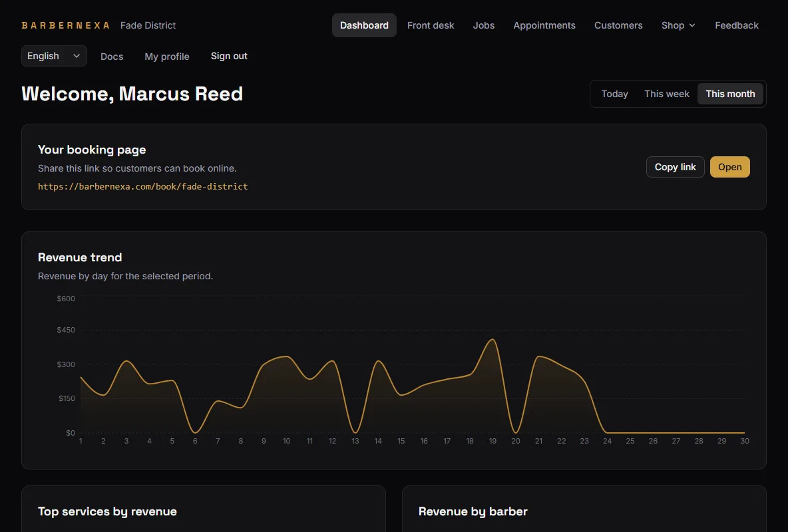Click the $300 axis label

pyautogui.click(x=66, y=364)
